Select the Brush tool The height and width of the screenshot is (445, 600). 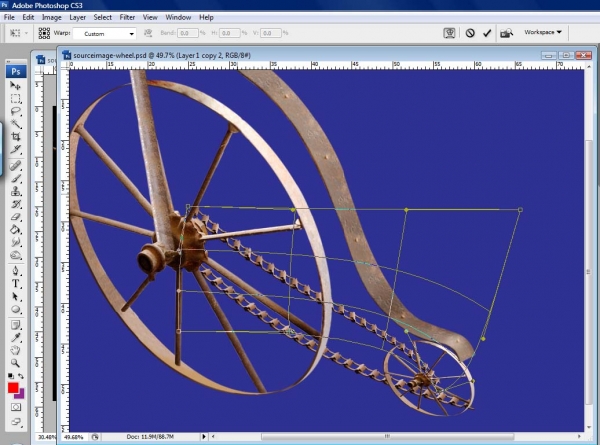pyautogui.click(x=15, y=178)
